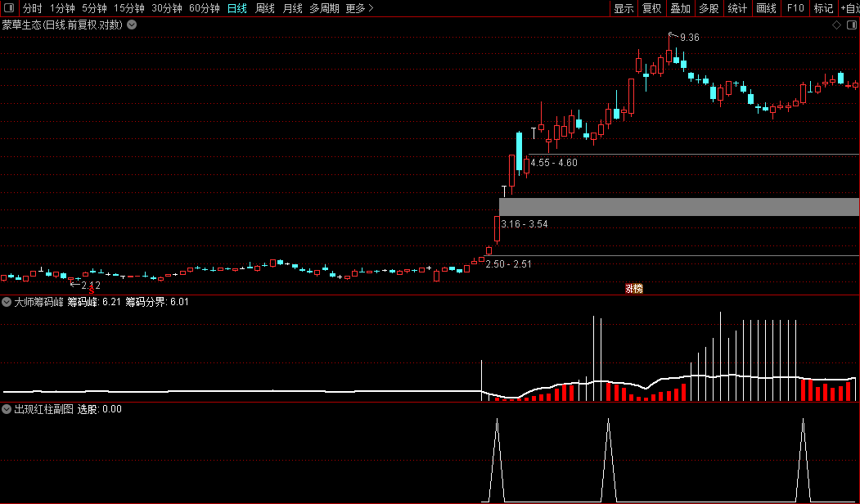Click the 4.55 - 4.60 gap label
860x504 pixels.
554,162
